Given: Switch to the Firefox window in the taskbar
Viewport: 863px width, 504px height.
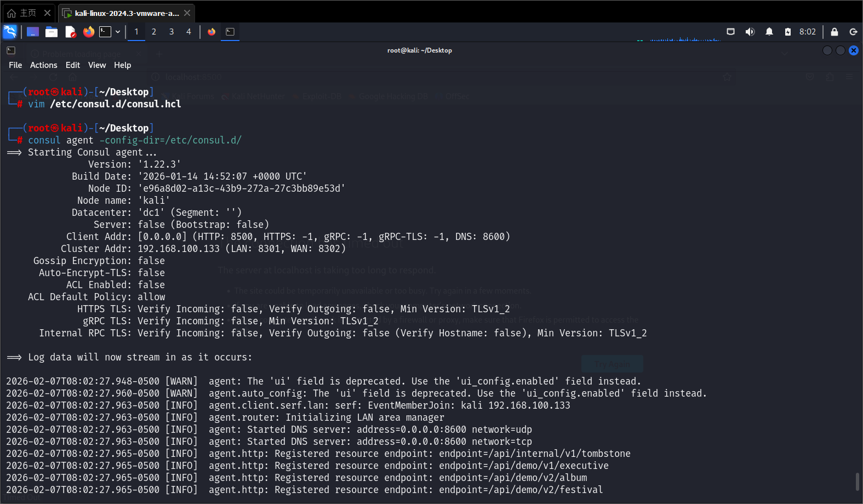Looking at the screenshot, I should click(x=212, y=32).
